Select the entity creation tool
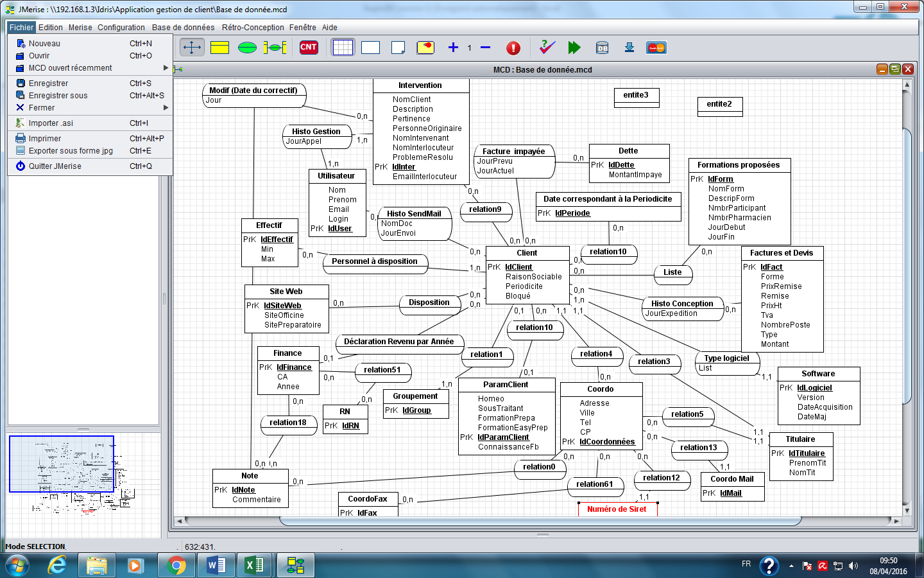The image size is (924, 578). 220,47
